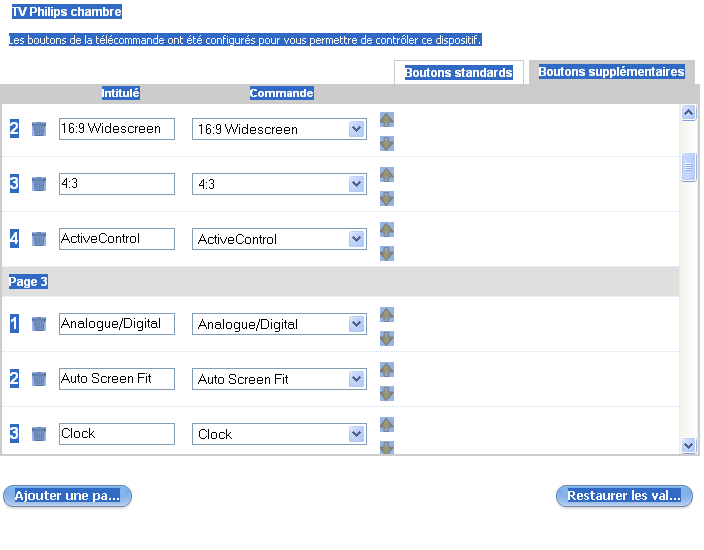This screenshot has width=704, height=550.
Task: Switch to the Boutons standards tab
Action: (458, 73)
